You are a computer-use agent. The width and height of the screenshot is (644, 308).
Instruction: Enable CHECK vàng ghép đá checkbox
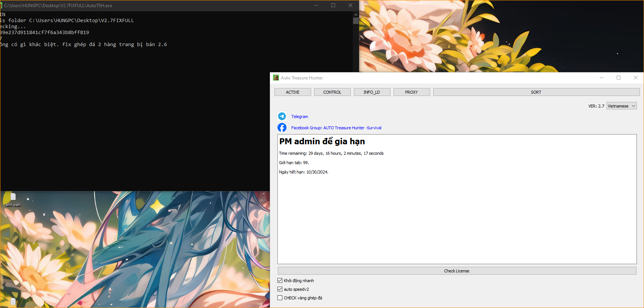[x=280, y=298]
